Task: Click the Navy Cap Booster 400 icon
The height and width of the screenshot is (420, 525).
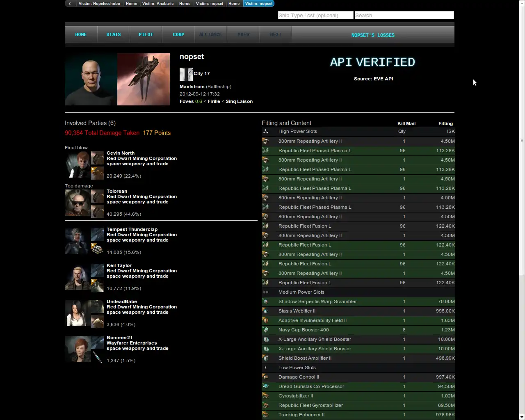Action: click(266, 330)
